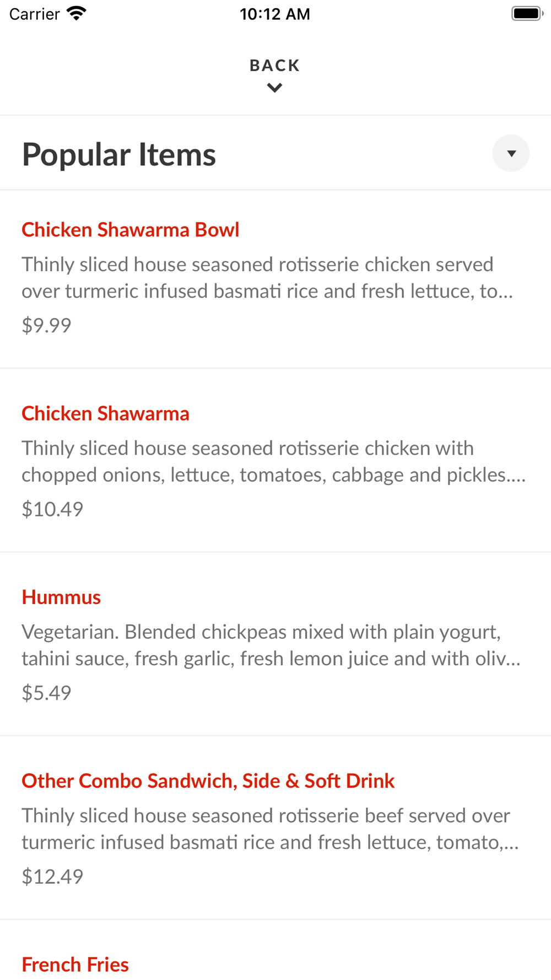Click the down chevron under BACK
This screenshot has width=551, height=980.
click(274, 88)
